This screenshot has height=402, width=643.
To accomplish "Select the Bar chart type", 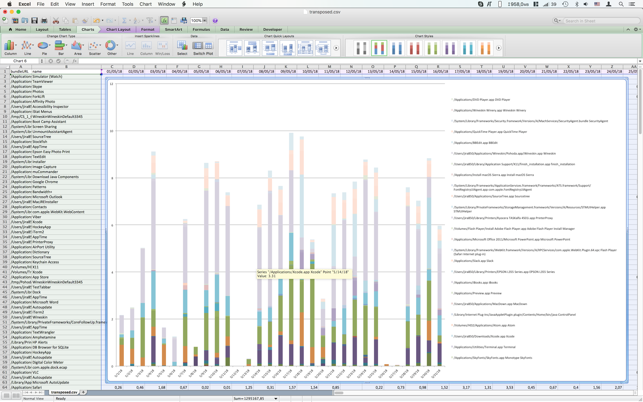I will pyautogui.click(x=61, y=47).
